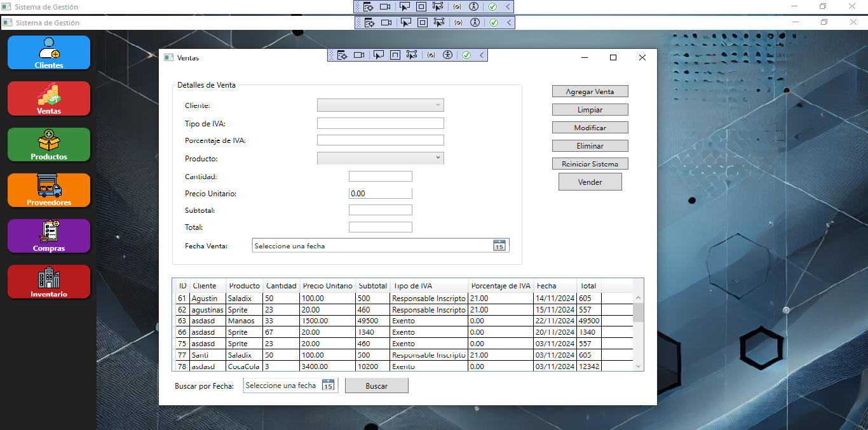Click the Agregar Venta button

tap(590, 91)
